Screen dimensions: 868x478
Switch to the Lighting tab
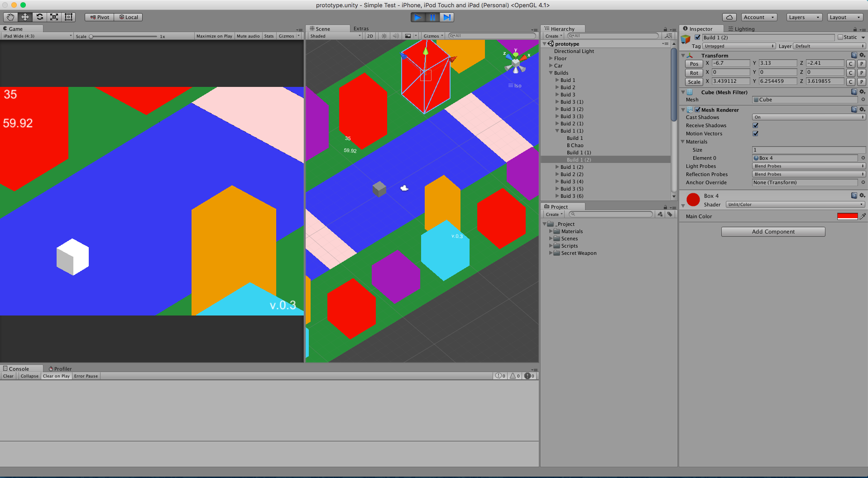click(742, 29)
